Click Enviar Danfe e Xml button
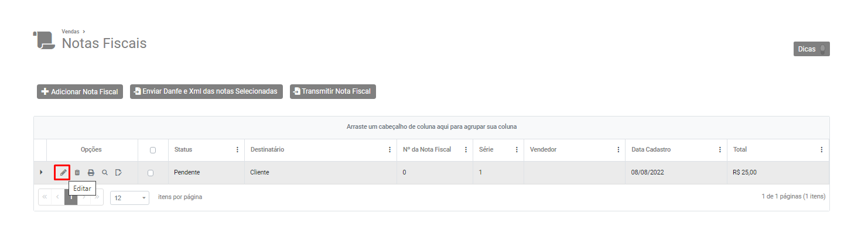Viewport: 868px width, 226px height. click(206, 92)
